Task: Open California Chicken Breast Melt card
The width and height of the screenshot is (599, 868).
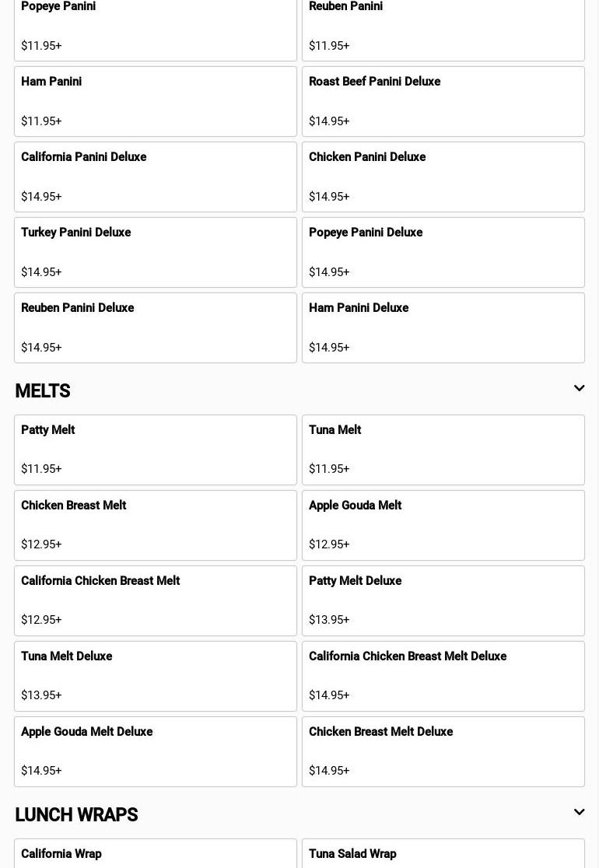Action: 156,600
